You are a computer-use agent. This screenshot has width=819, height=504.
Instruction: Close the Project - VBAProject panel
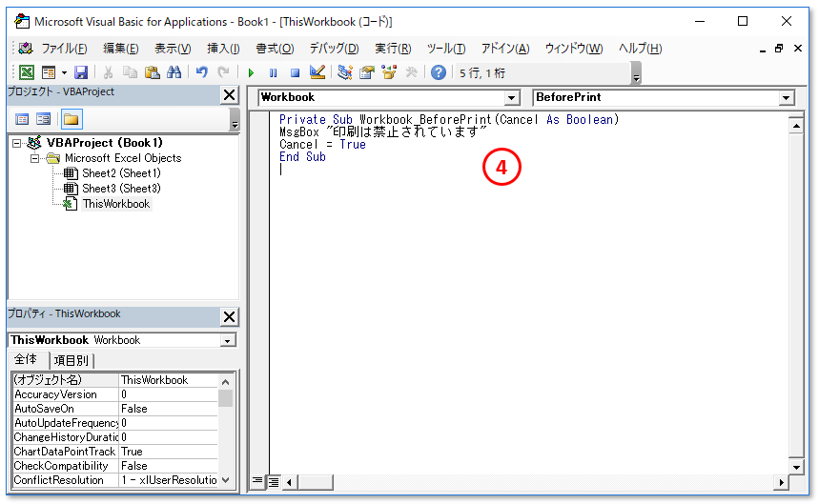point(229,95)
